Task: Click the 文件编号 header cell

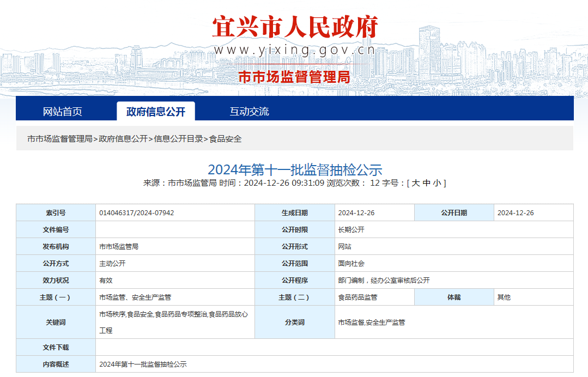Action: coord(56,230)
